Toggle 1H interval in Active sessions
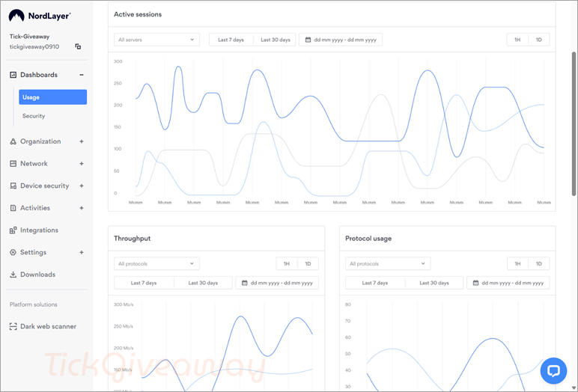The height and width of the screenshot is (392, 578). tap(517, 40)
